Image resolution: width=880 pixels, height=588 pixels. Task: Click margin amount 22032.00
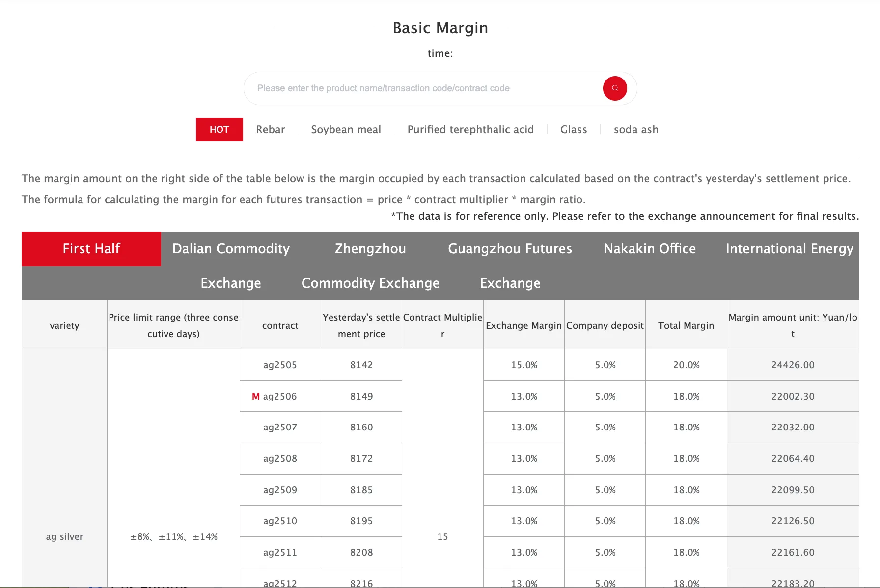click(793, 428)
